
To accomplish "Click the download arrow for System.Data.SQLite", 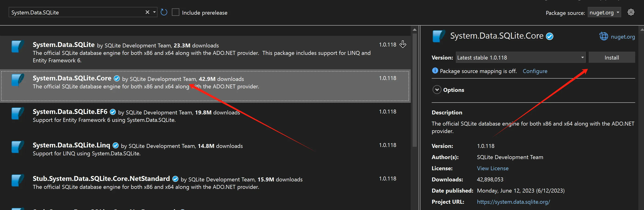I will pyautogui.click(x=403, y=44).
